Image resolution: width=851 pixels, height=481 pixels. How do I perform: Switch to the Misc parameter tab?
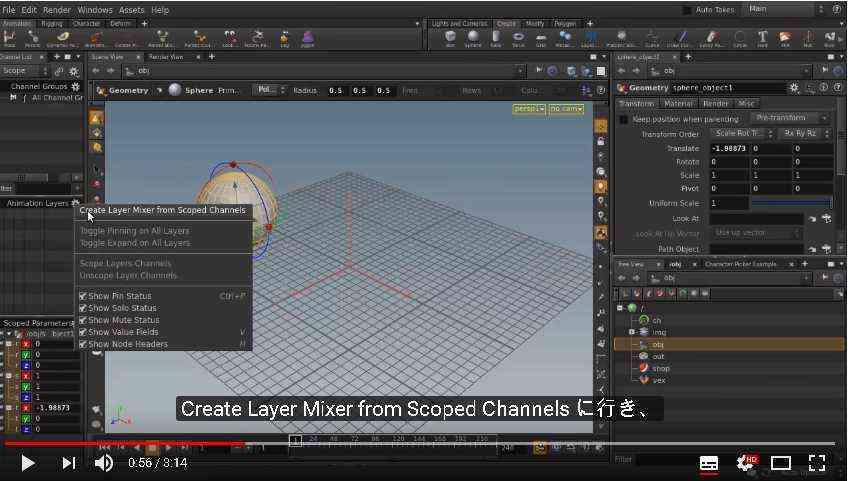[x=746, y=103]
